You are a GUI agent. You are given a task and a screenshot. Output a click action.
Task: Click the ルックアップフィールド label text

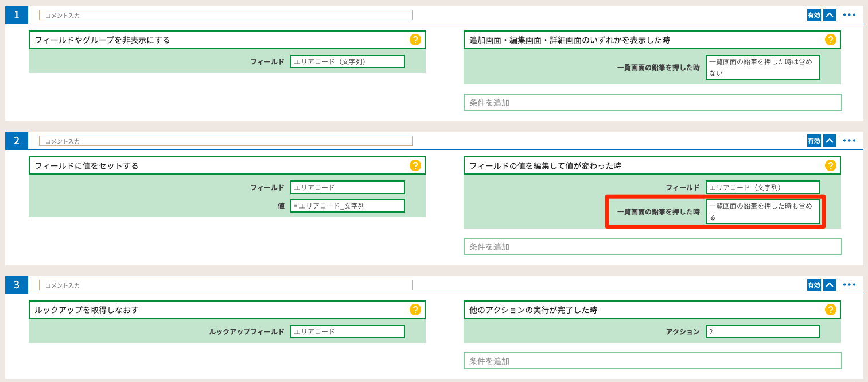[x=247, y=331]
